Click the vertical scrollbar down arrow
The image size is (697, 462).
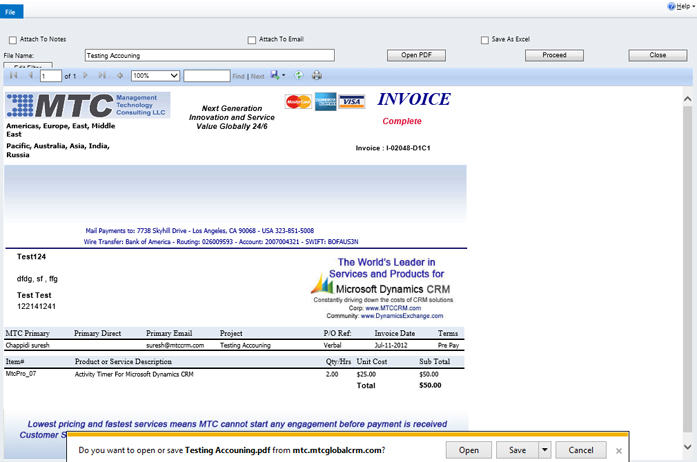click(x=688, y=446)
